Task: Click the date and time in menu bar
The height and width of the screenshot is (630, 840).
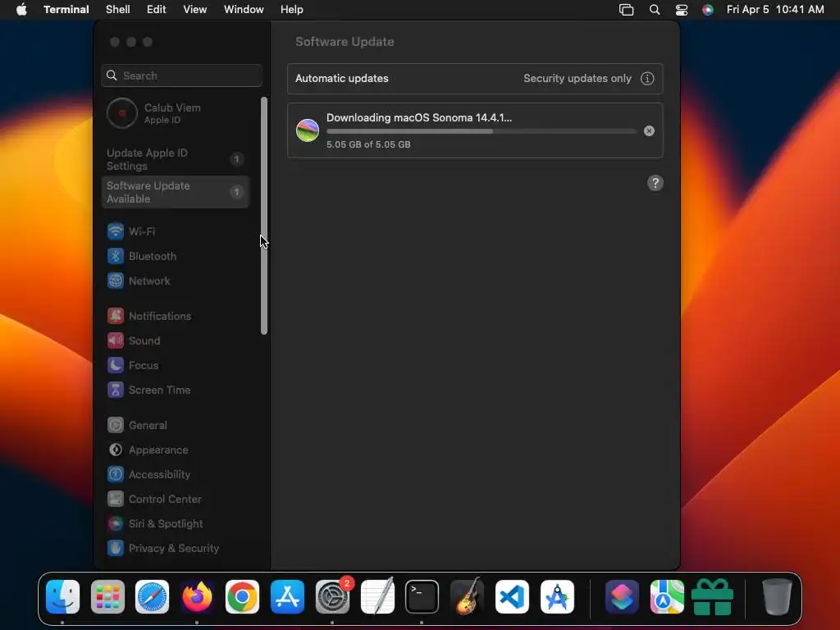Action: click(x=775, y=10)
